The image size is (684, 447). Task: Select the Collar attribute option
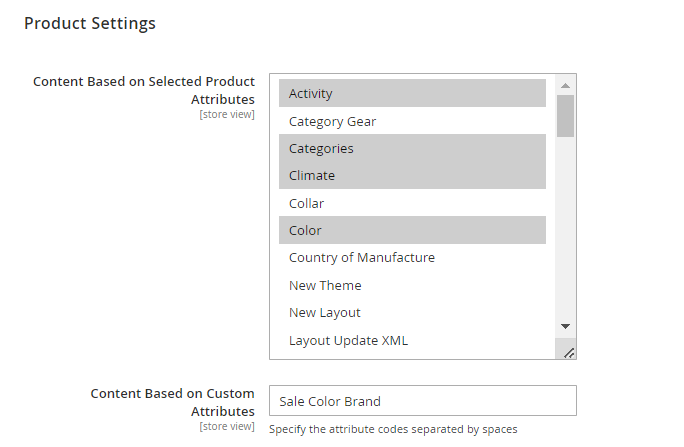[412, 203]
